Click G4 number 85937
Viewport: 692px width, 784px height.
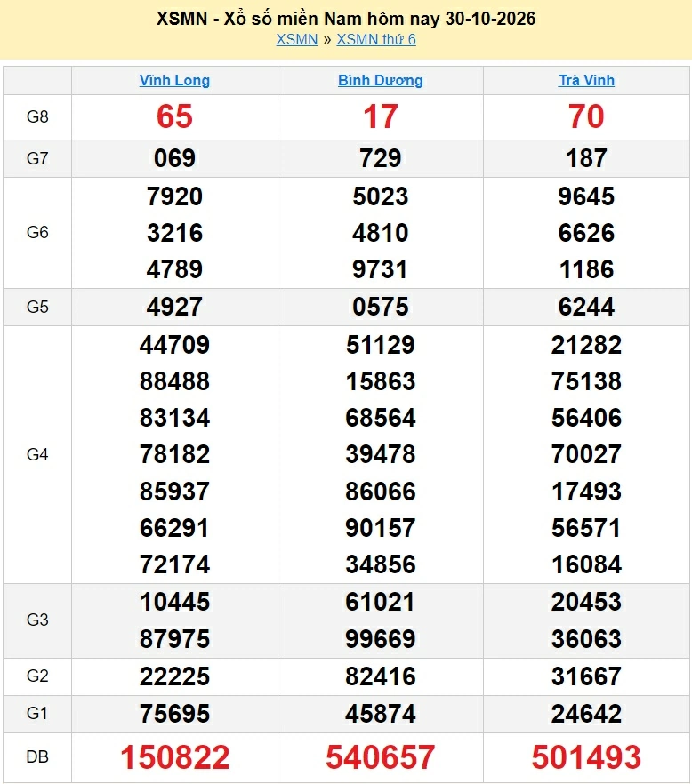[174, 492]
